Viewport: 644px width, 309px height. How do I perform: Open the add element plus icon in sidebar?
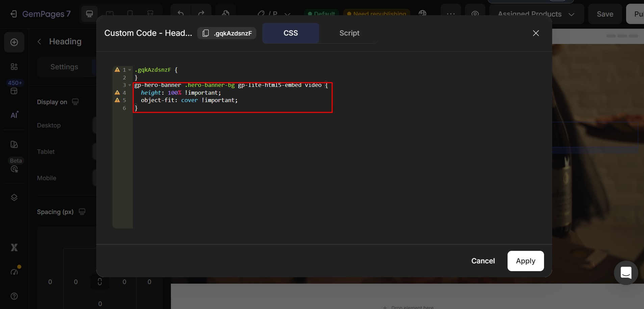(14, 42)
